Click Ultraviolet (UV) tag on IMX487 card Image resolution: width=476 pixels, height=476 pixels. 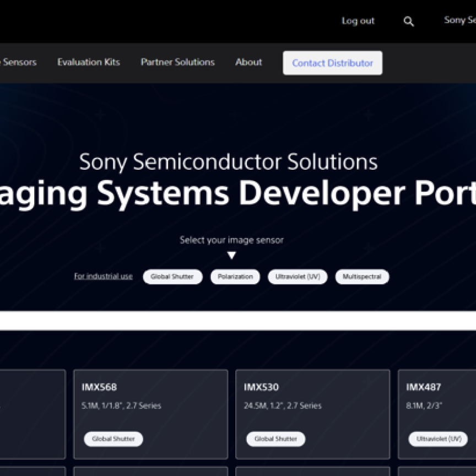(438, 439)
